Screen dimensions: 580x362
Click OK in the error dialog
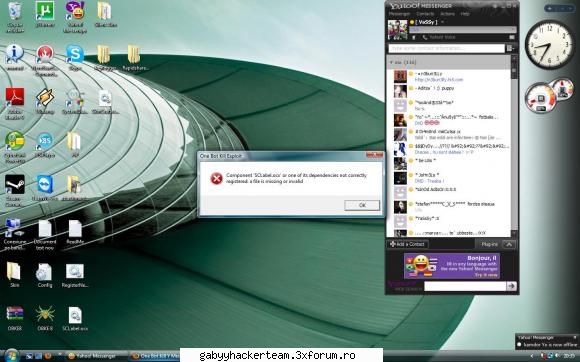coord(362,205)
